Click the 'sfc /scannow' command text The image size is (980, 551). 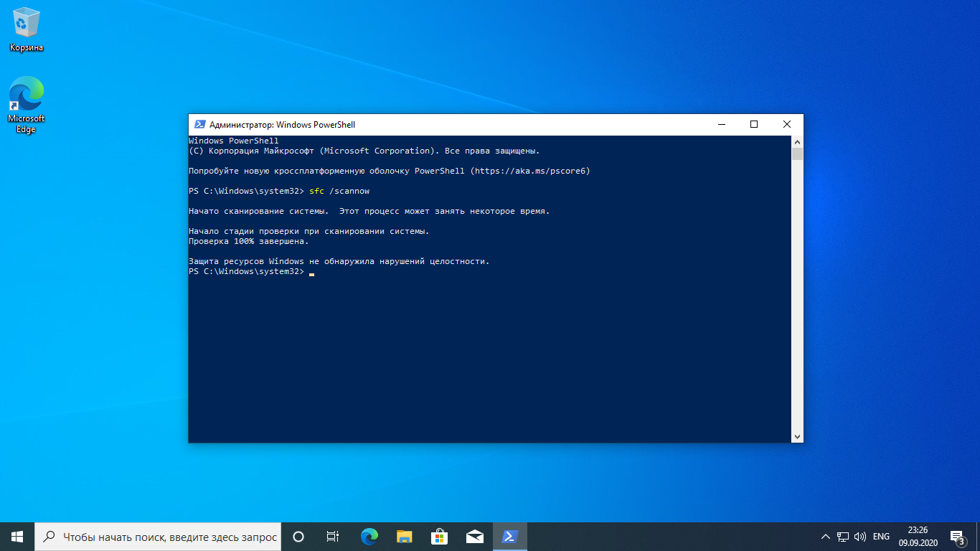tap(339, 192)
